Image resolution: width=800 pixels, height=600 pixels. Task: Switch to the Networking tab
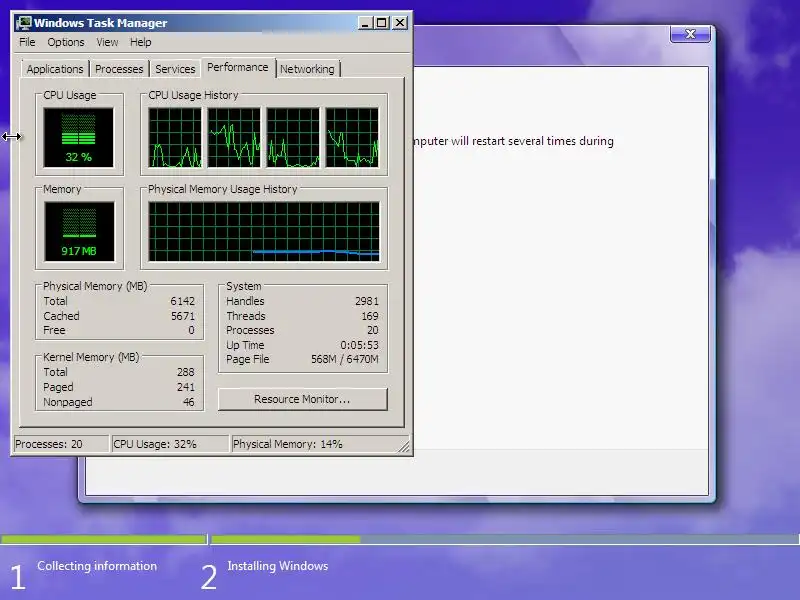307,69
